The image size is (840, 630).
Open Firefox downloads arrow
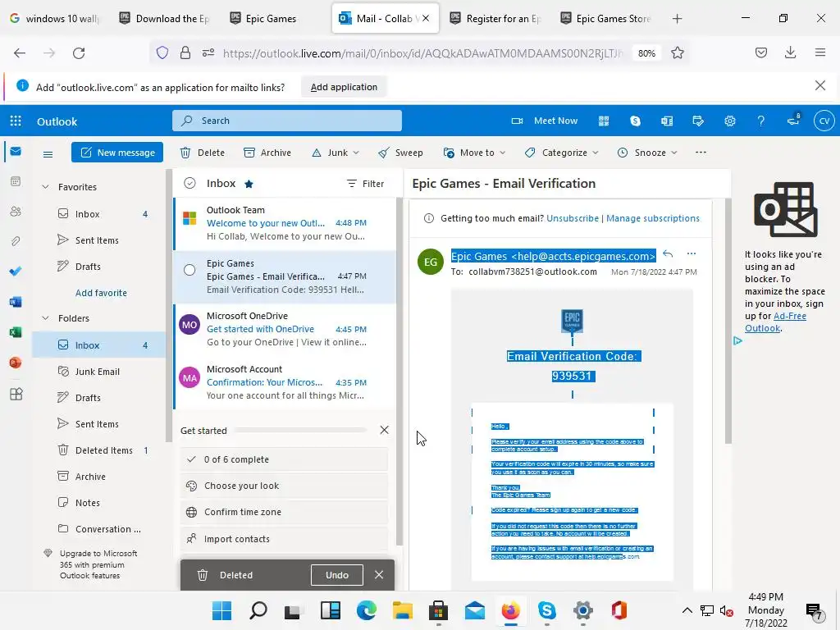(790, 52)
